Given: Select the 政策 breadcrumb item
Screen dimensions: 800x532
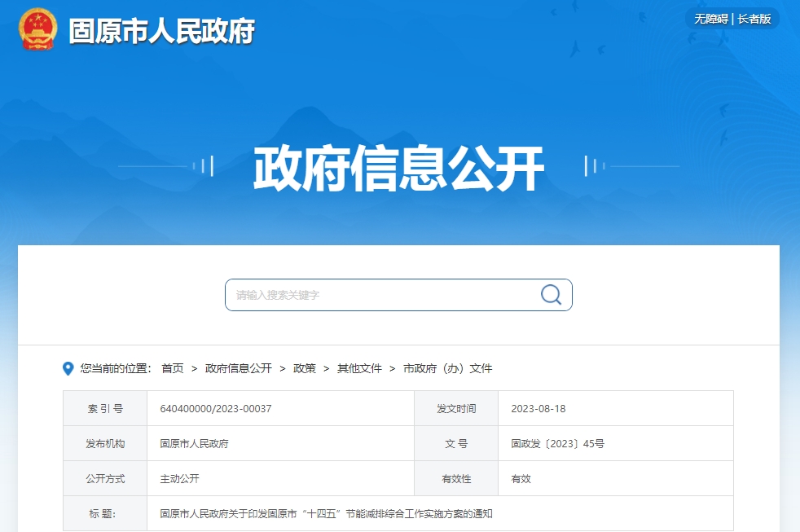Looking at the screenshot, I should pyautogui.click(x=305, y=369).
